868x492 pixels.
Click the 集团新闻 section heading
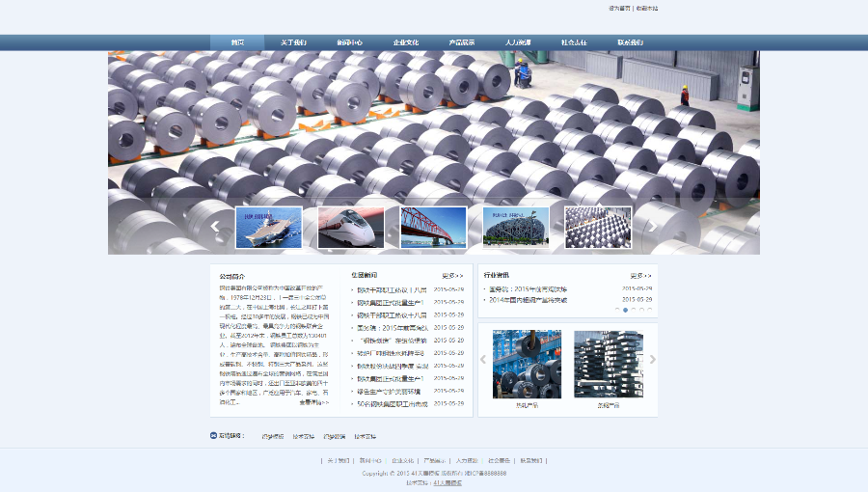point(364,275)
